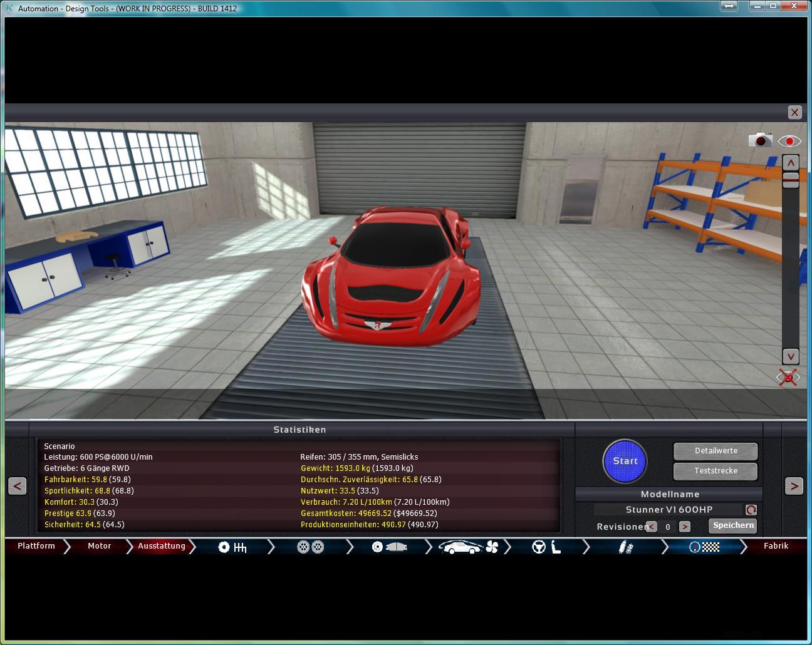Screen dimensions: 812x645
Task: Open the suspension springs tab
Action: [625, 547]
